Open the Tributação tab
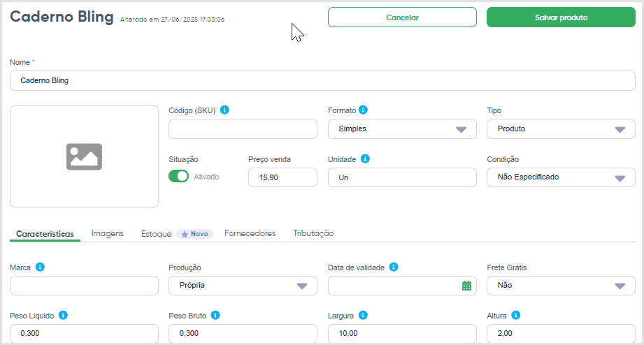644x345 pixels. [x=313, y=233]
